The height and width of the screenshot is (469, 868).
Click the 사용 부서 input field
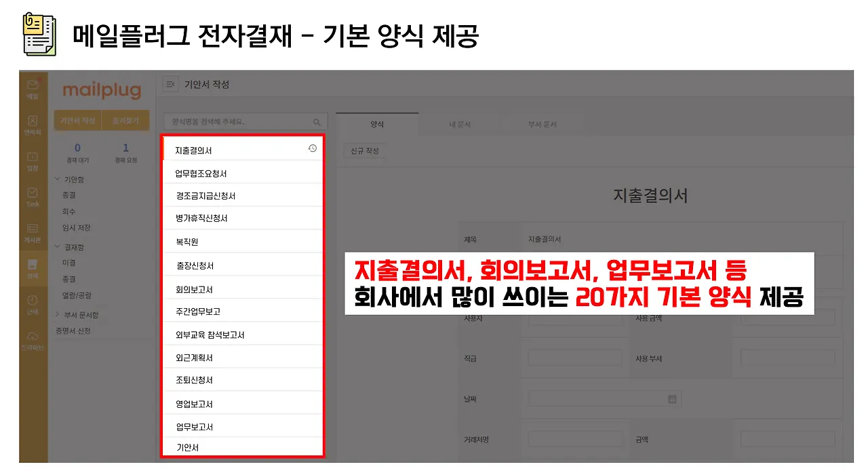pos(788,358)
